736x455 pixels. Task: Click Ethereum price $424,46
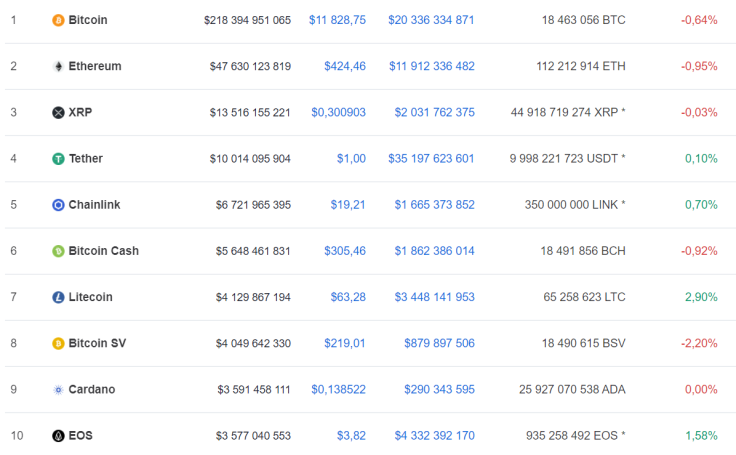click(x=345, y=66)
